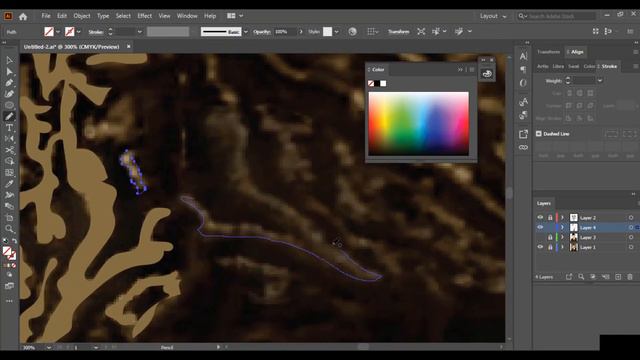Pick a color from the spectrum ramp
Viewport: 640px width, 360px height.
[418, 123]
